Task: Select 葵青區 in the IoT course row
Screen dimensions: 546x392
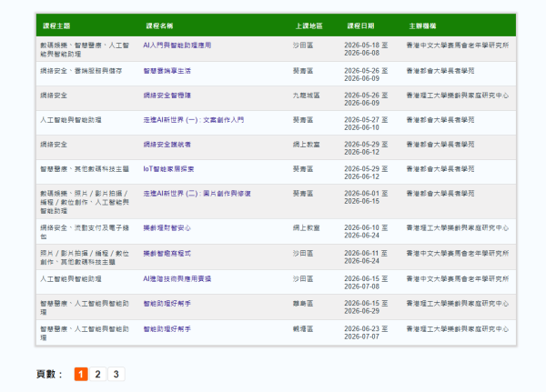Action: pos(303,169)
